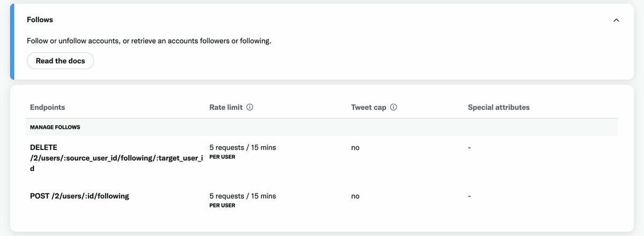The image size is (644, 236).
Task: Click PER USER label under DELETE row
Action: click(222, 157)
